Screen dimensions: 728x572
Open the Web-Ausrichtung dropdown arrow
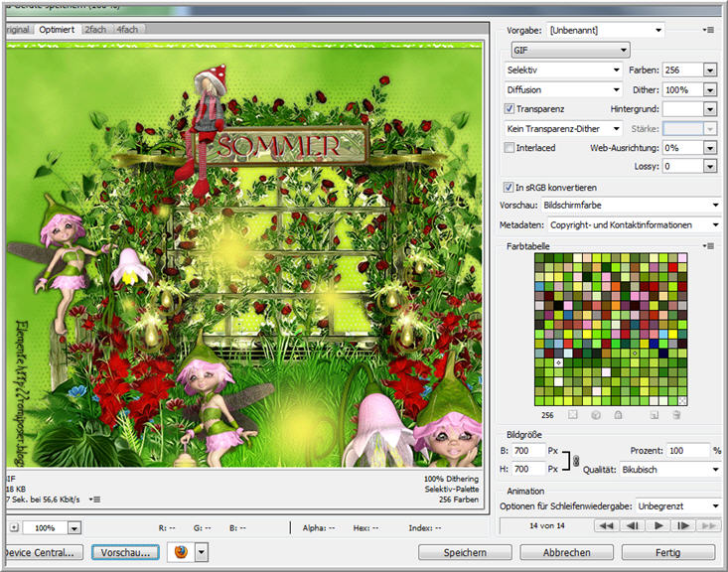click(710, 148)
